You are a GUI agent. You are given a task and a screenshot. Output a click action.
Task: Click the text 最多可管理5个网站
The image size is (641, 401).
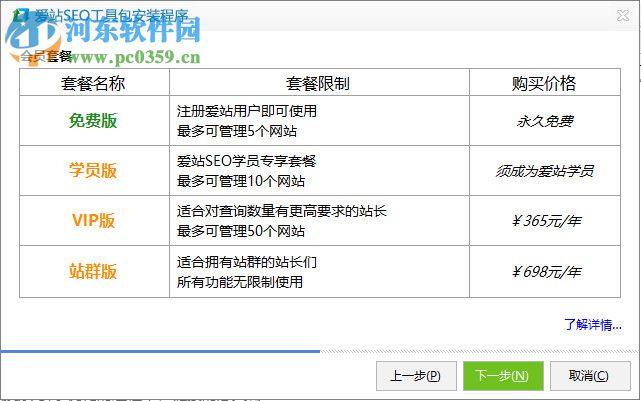[237, 131]
